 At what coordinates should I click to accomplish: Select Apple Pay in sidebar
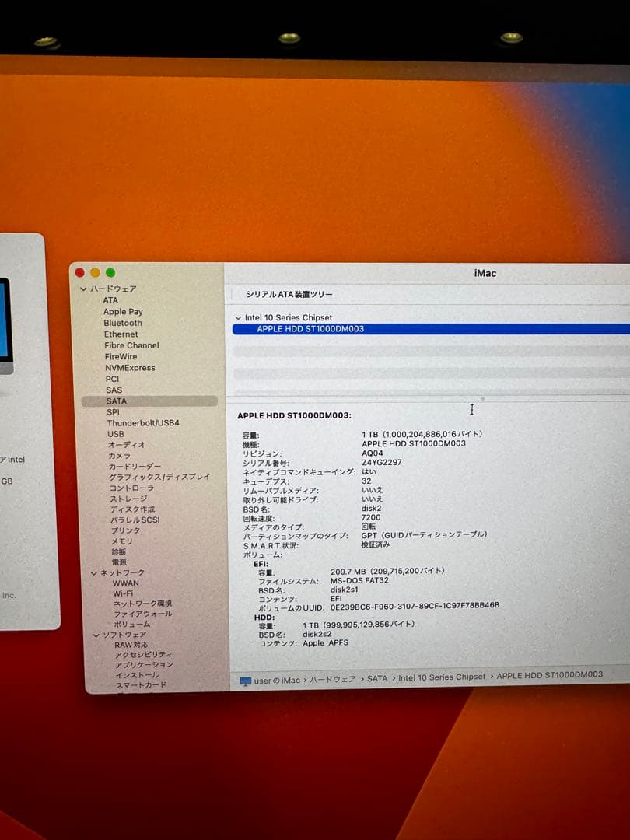(x=123, y=312)
